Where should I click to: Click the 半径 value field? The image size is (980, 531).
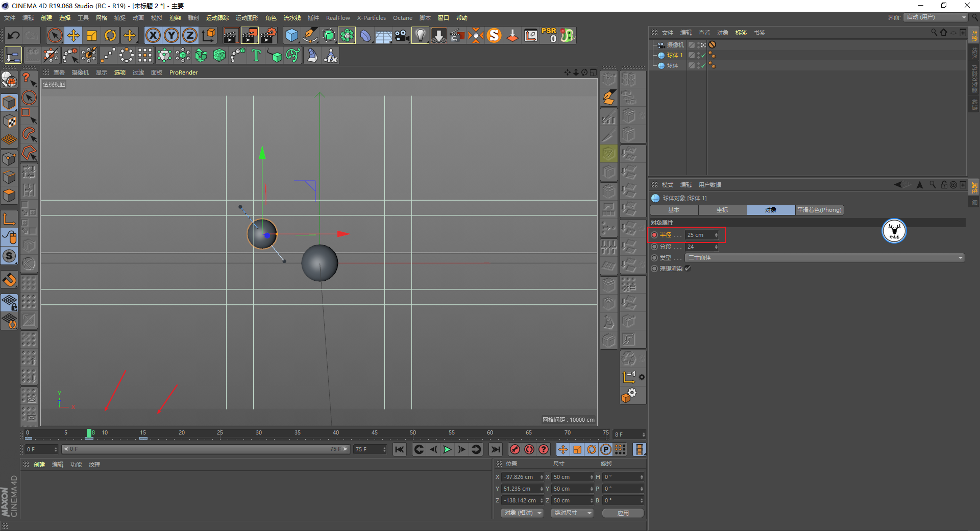pos(702,235)
